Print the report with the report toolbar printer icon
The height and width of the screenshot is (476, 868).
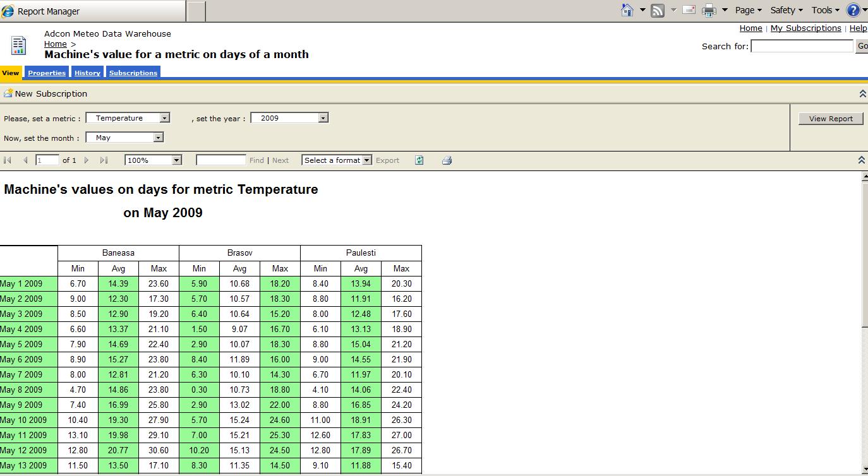click(x=447, y=160)
